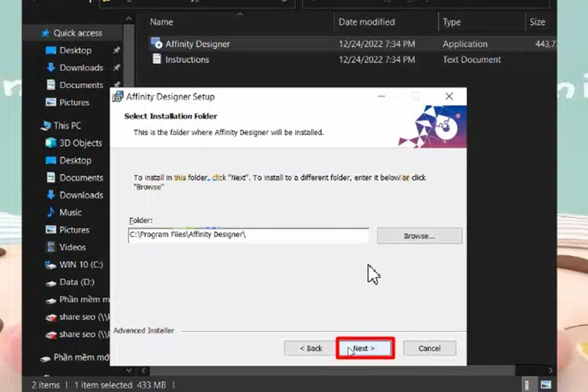This screenshot has height=392, width=588.
Task: Continue setup with the Next > button
Action: point(365,348)
